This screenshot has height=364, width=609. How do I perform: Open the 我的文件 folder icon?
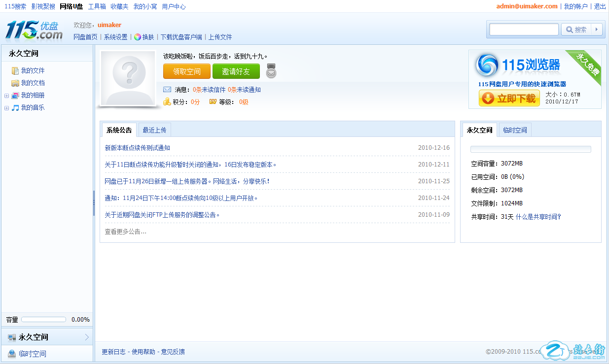click(x=15, y=71)
